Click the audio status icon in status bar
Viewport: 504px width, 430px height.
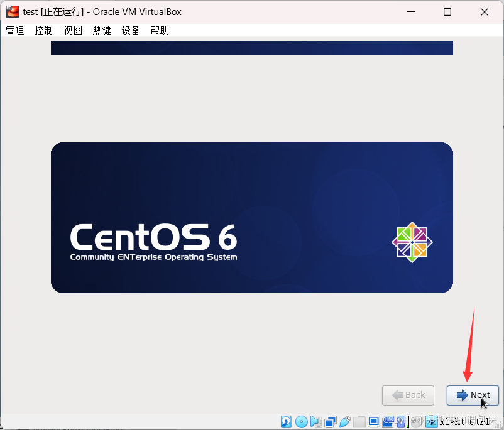316,421
